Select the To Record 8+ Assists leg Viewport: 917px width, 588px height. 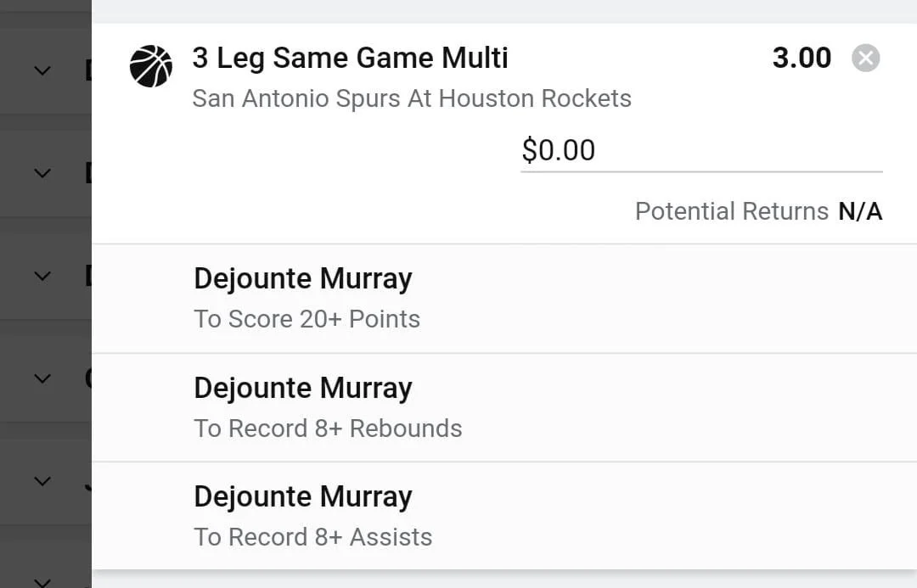312,537
